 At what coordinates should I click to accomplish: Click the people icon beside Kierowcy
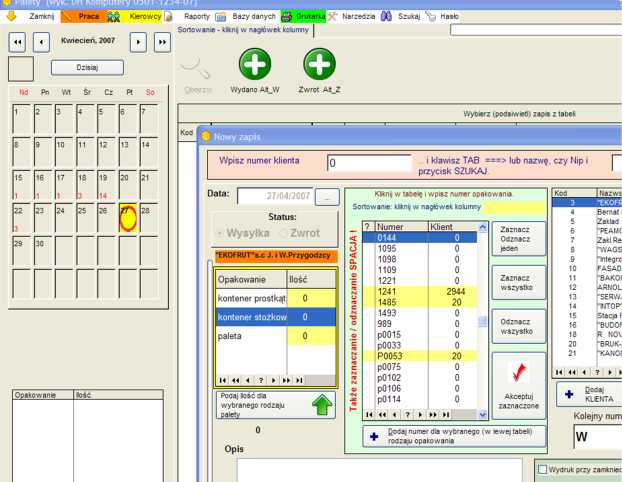click(x=113, y=17)
